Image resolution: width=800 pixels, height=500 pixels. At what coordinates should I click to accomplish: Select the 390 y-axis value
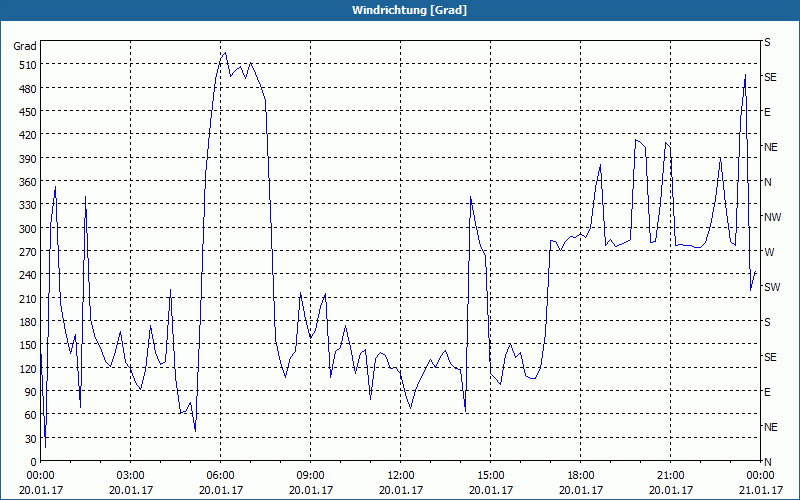(28, 159)
